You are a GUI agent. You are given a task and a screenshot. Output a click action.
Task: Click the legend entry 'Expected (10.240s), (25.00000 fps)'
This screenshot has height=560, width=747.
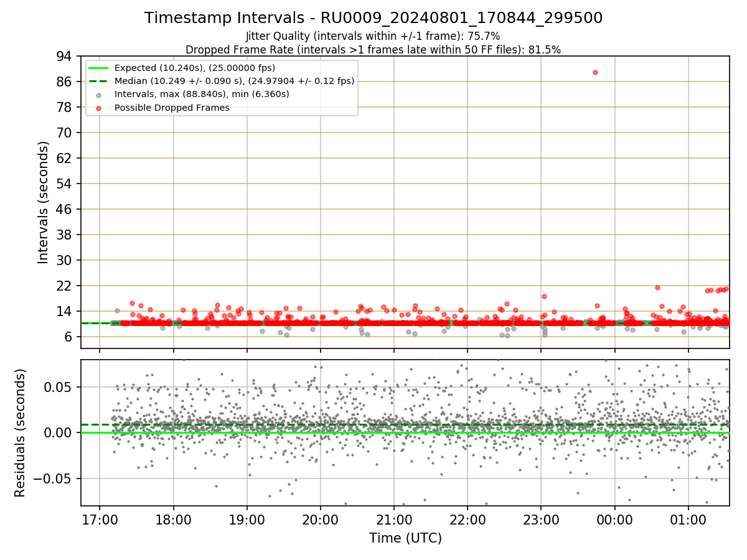[x=195, y=68]
